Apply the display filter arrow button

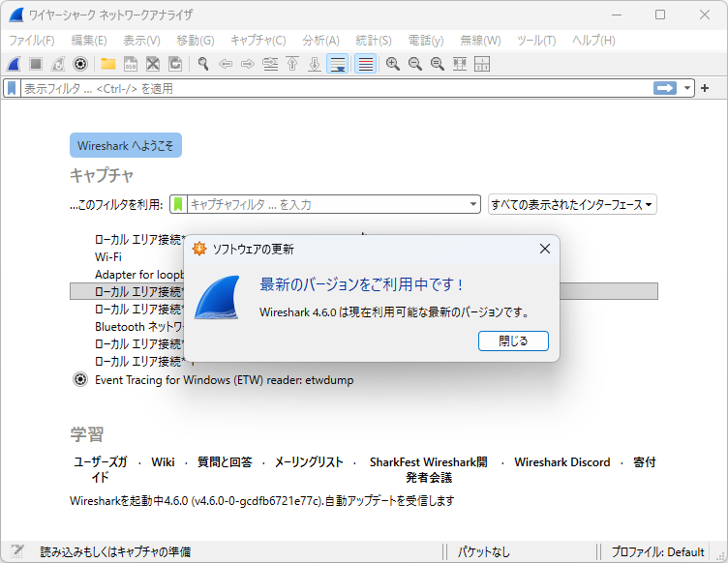coord(665,88)
